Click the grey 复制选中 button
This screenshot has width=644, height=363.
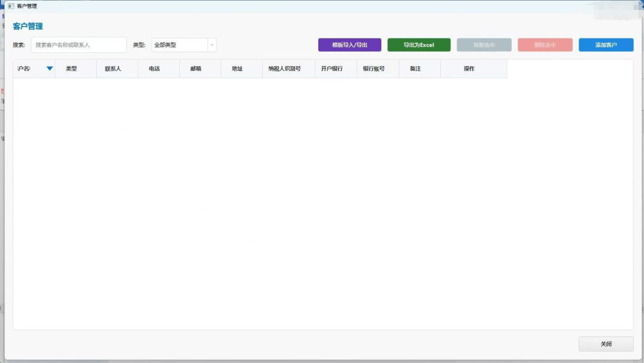click(484, 45)
